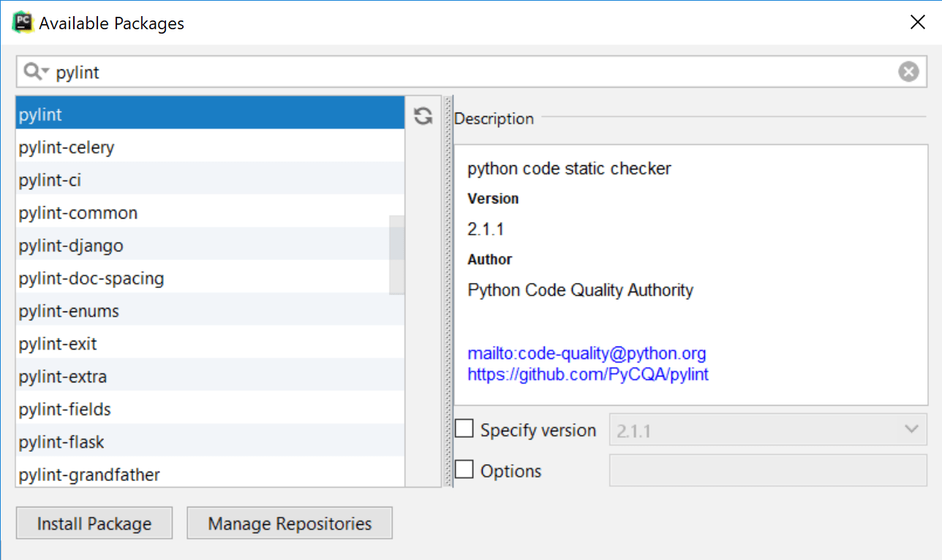Open Manage Repositories
The image size is (942, 560).
point(289,523)
